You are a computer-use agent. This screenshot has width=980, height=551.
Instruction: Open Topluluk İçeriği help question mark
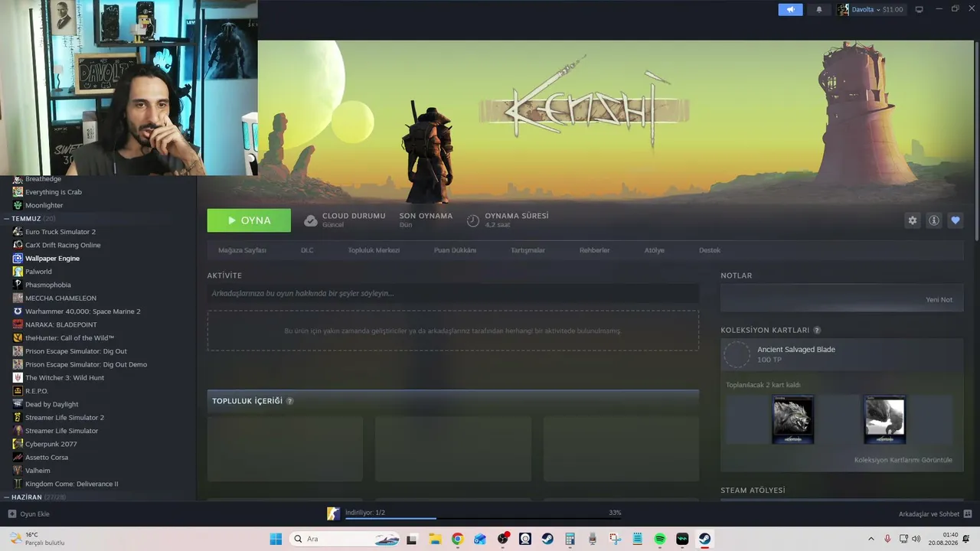(x=289, y=401)
